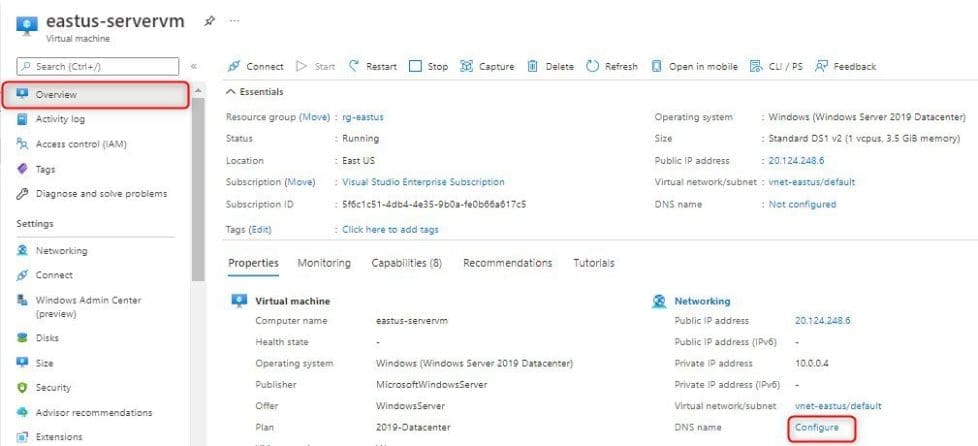Click the Delete trash can icon
The width and height of the screenshot is (978, 446).
point(533,66)
